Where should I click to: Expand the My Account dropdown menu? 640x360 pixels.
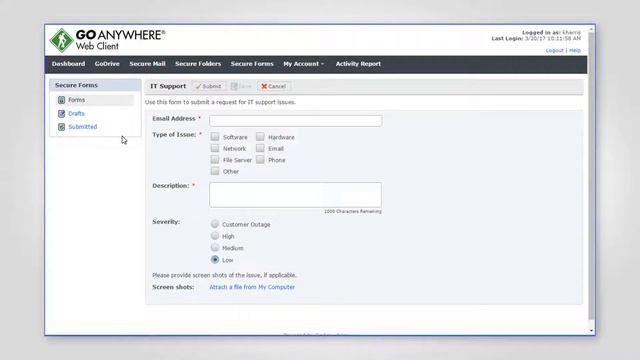click(303, 64)
